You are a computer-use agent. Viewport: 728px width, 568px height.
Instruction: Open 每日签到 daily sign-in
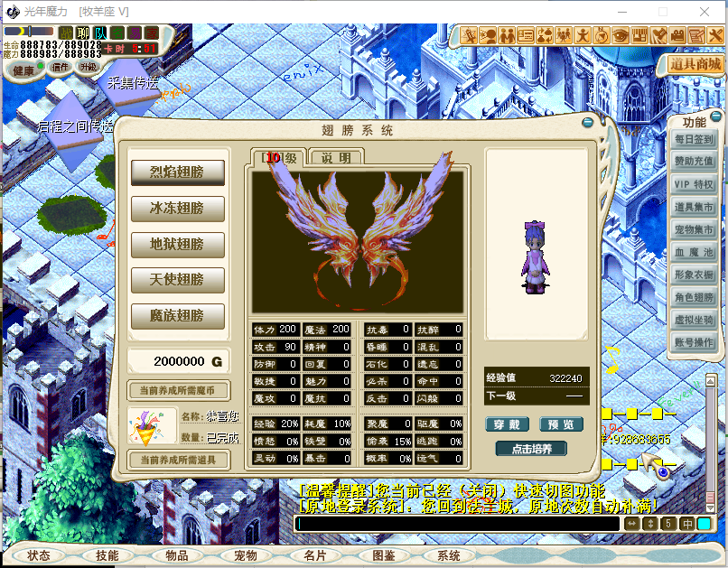(x=694, y=139)
